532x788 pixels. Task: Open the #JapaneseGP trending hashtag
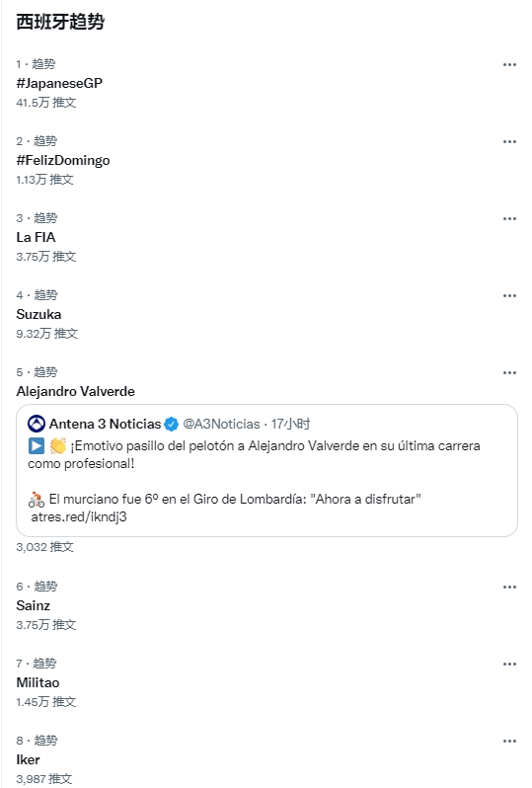click(59, 83)
